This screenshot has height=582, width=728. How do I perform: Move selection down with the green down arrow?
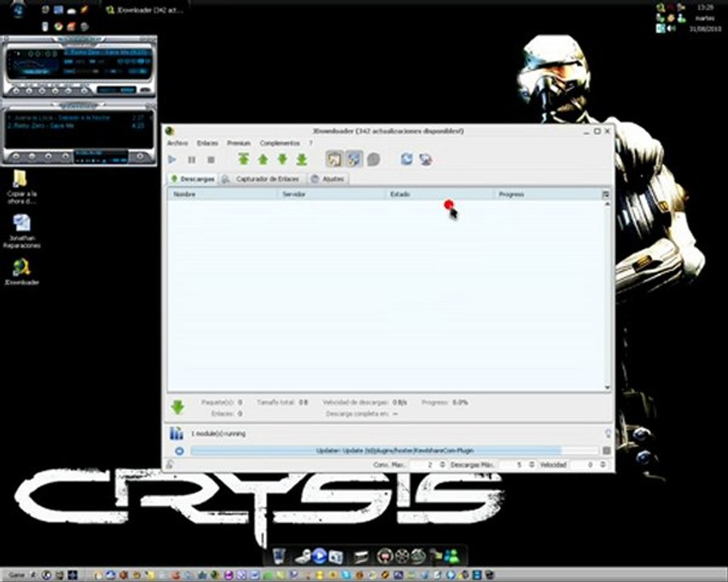tap(282, 160)
